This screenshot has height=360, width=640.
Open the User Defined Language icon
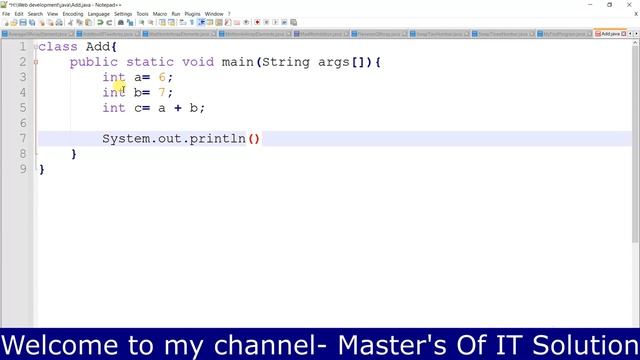(210, 22)
